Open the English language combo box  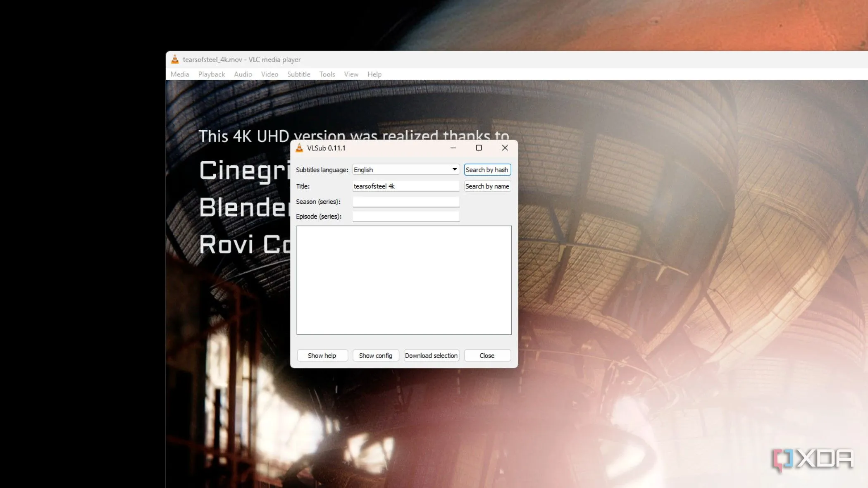coord(401,170)
